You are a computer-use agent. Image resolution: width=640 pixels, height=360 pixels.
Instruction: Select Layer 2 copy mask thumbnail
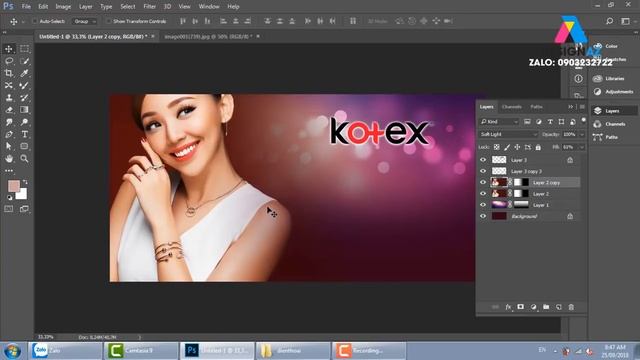521,182
